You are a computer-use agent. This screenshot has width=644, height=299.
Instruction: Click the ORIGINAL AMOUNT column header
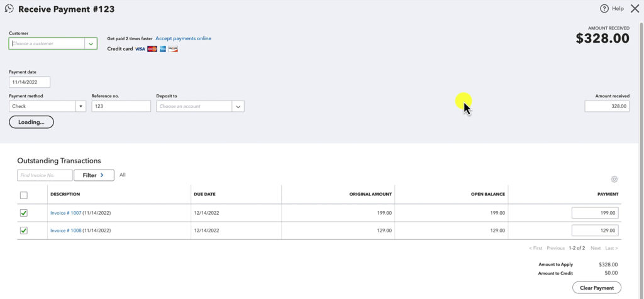370,194
